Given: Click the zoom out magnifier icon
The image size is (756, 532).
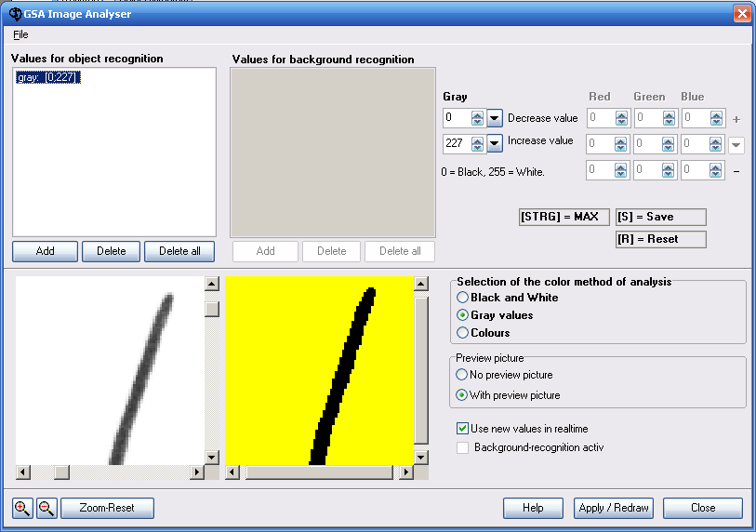Looking at the screenshot, I should tap(46, 508).
